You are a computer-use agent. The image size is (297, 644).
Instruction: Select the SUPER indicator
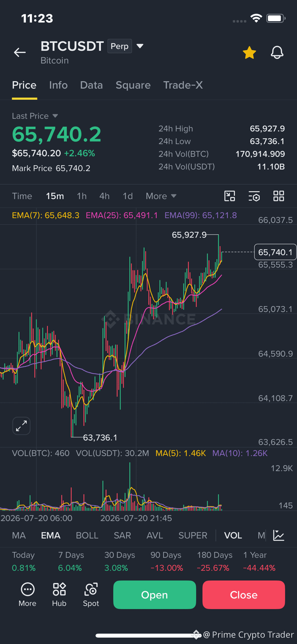click(193, 536)
